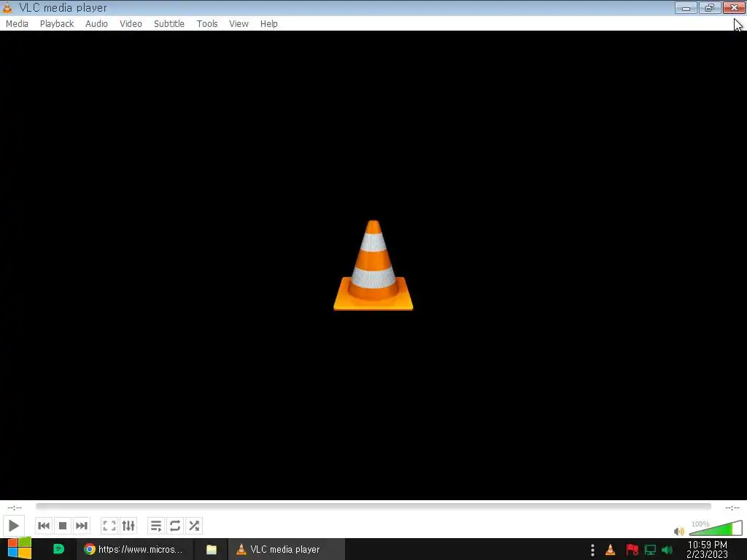The image size is (747, 560).
Task: Open File Explorer from the taskbar
Action: pos(211,549)
